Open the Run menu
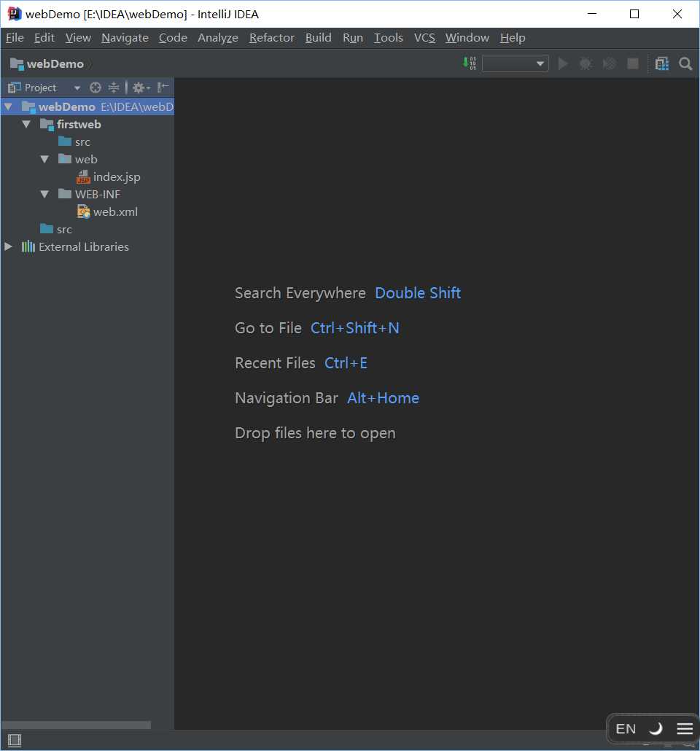The image size is (700, 751). (x=353, y=38)
